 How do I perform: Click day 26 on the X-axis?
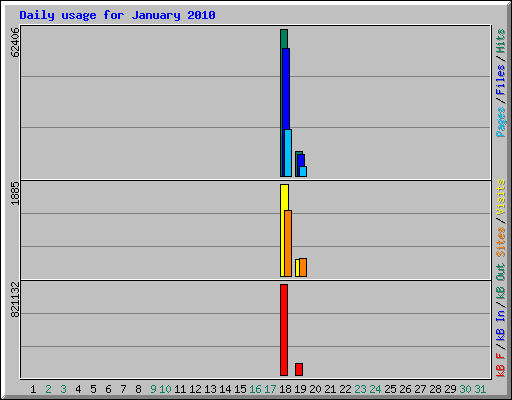(405, 389)
